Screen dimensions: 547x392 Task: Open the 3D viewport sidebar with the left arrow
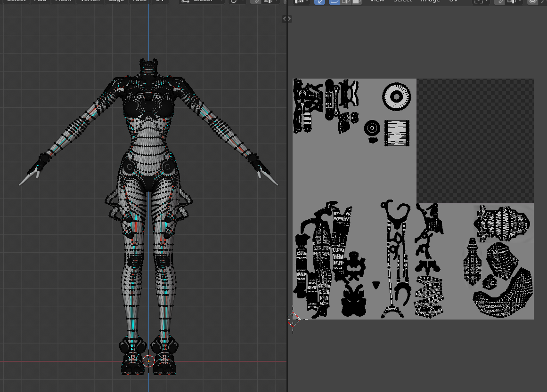tap(285, 19)
